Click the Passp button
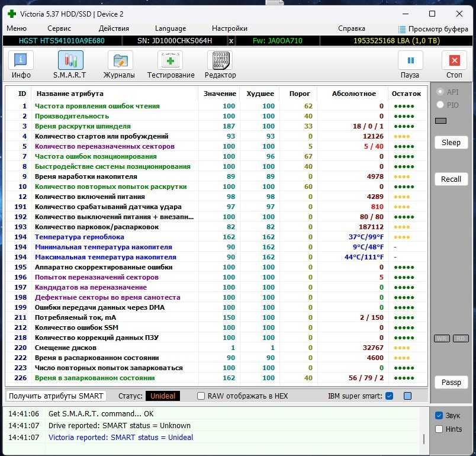Screen dimensions: 476x456 click(451, 382)
